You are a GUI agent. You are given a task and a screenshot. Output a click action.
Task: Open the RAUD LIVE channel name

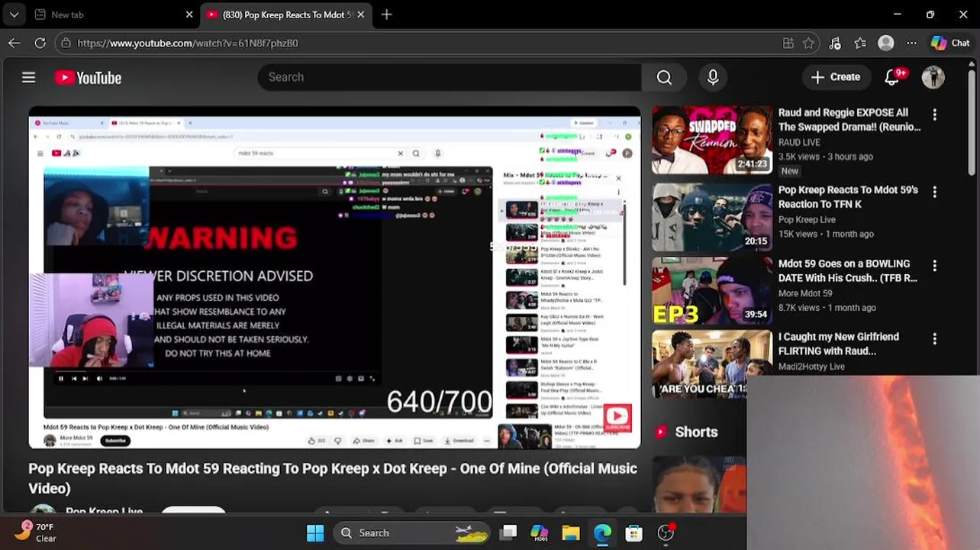pos(799,142)
